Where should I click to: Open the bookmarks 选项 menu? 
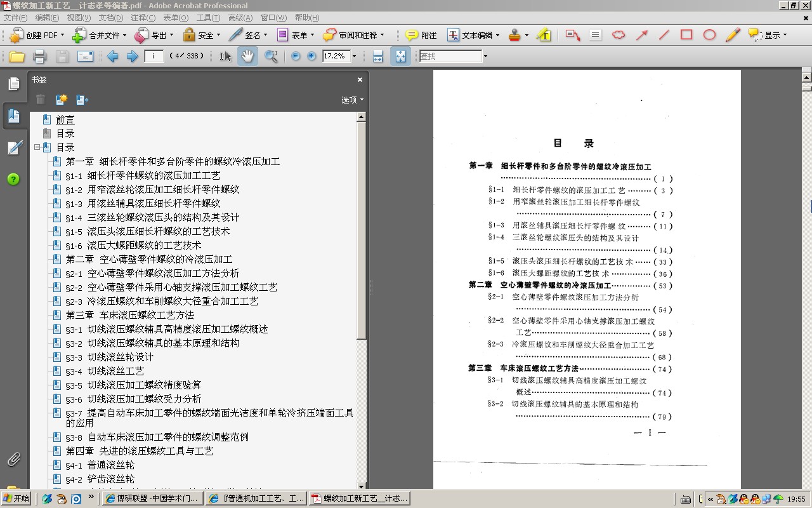[353, 100]
